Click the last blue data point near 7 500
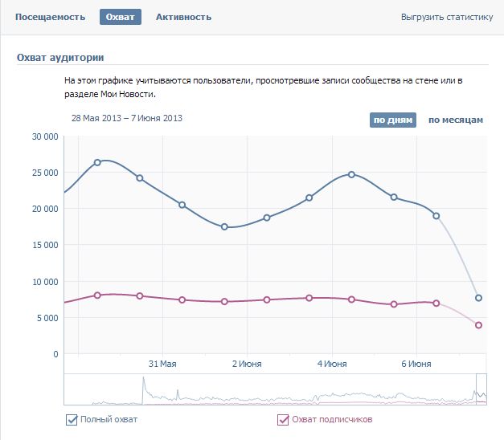The height and width of the screenshot is (440, 504). (479, 298)
